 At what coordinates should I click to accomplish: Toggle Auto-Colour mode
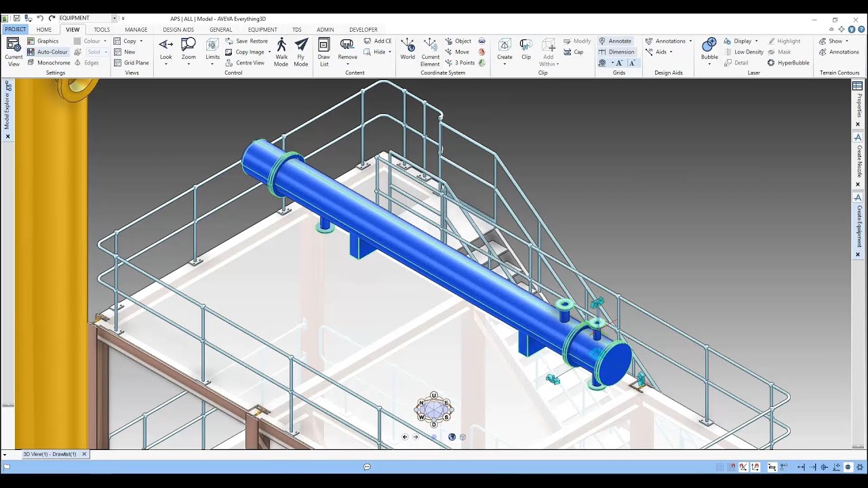[x=47, y=52]
